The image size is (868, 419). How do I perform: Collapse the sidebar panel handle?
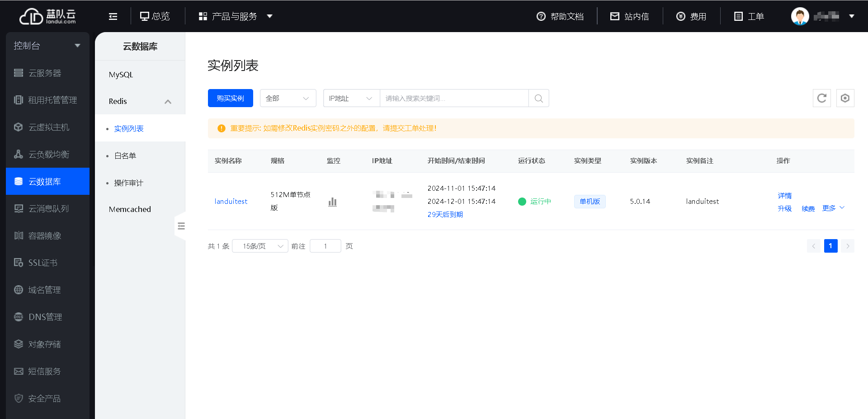(x=181, y=226)
